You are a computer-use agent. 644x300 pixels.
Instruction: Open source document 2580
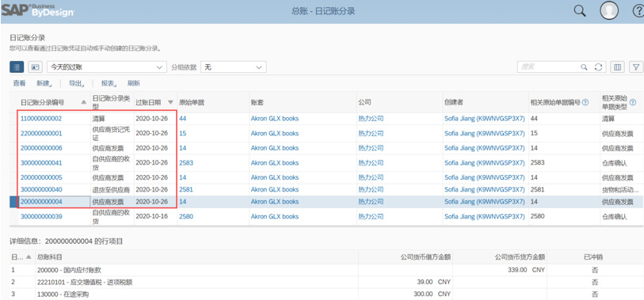[186, 216]
